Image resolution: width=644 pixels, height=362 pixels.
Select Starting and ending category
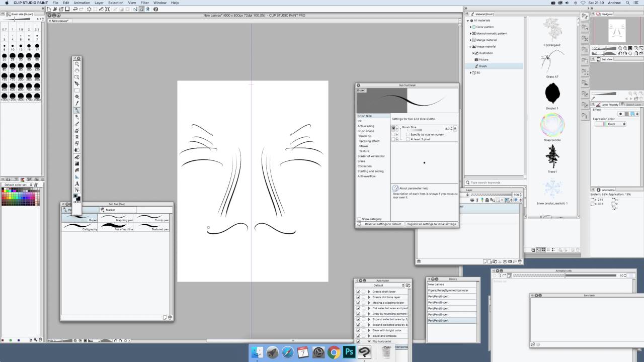370,171
